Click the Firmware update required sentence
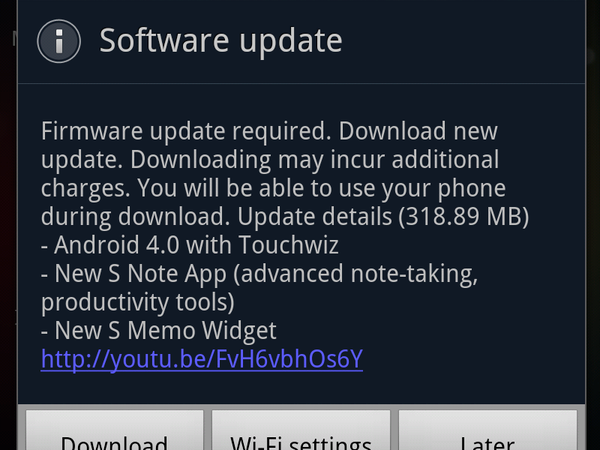Screen dimensions: 600x450 click(186, 131)
